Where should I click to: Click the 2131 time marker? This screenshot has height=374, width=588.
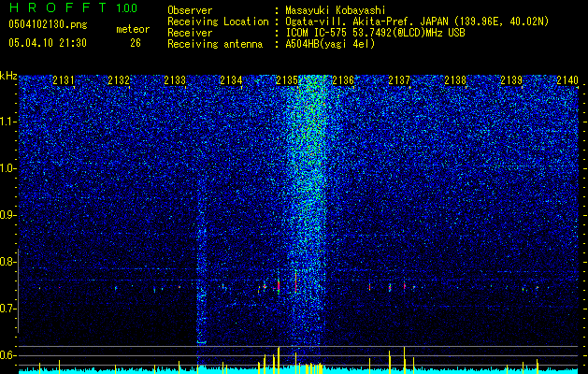[64, 80]
